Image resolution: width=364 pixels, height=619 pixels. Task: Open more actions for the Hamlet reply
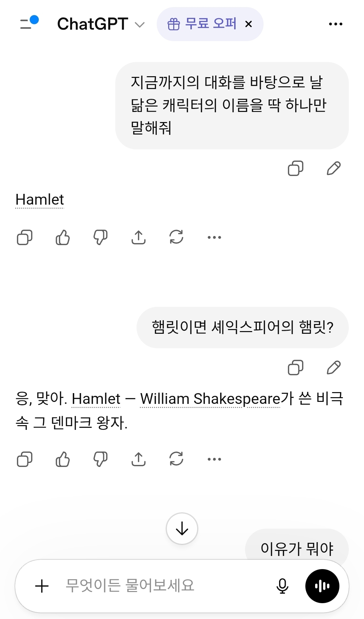coord(214,237)
